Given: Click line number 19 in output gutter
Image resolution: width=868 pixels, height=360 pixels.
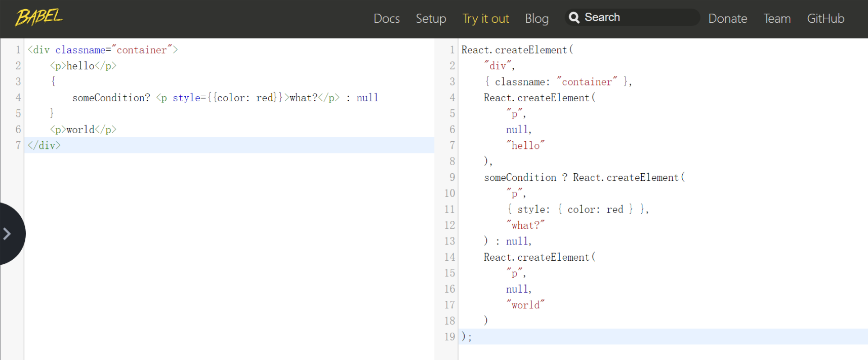Looking at the screenshot, I should 450,337.
